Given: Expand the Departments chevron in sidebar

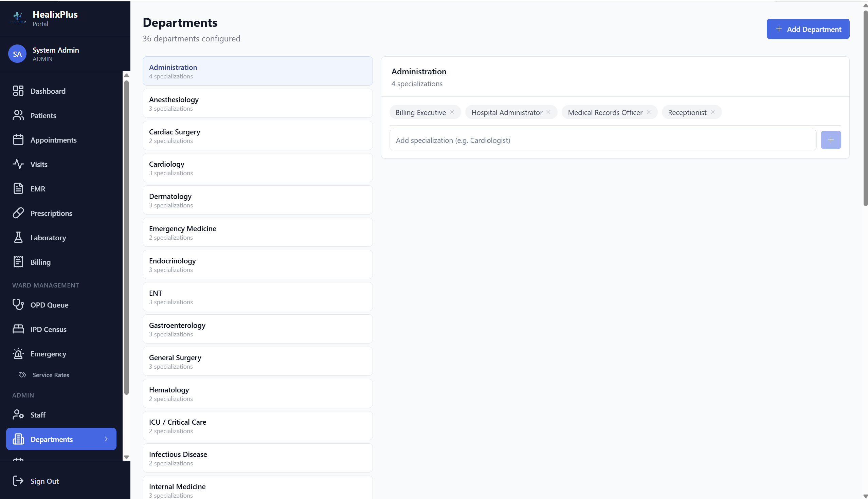Looking at the screenshot, I should (x=106, y=439).
